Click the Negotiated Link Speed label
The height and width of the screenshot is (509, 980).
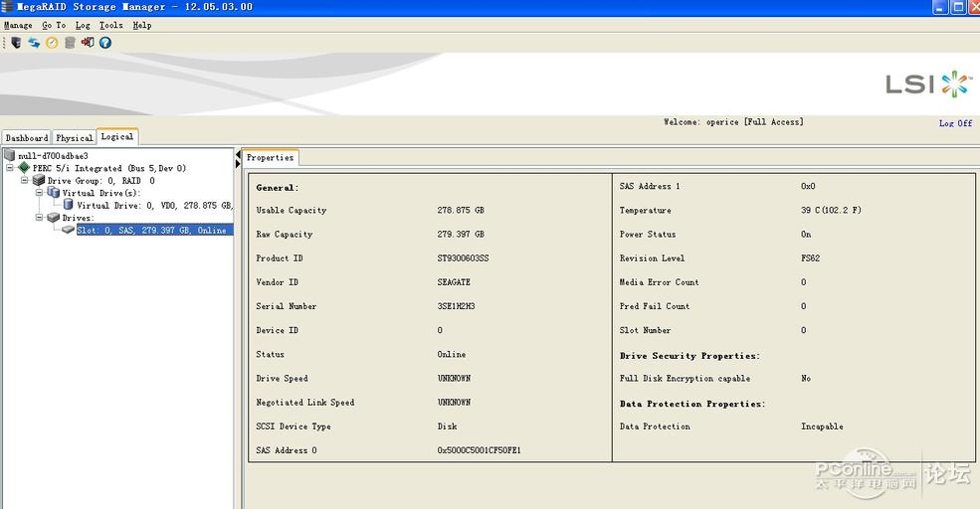pos(305,403)
